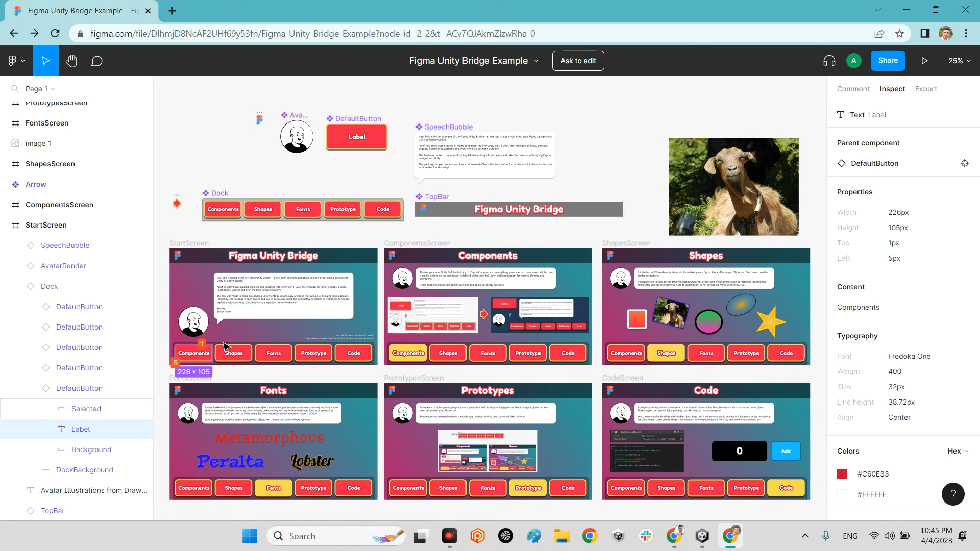Switch to the Export tab

pos(925,89)
